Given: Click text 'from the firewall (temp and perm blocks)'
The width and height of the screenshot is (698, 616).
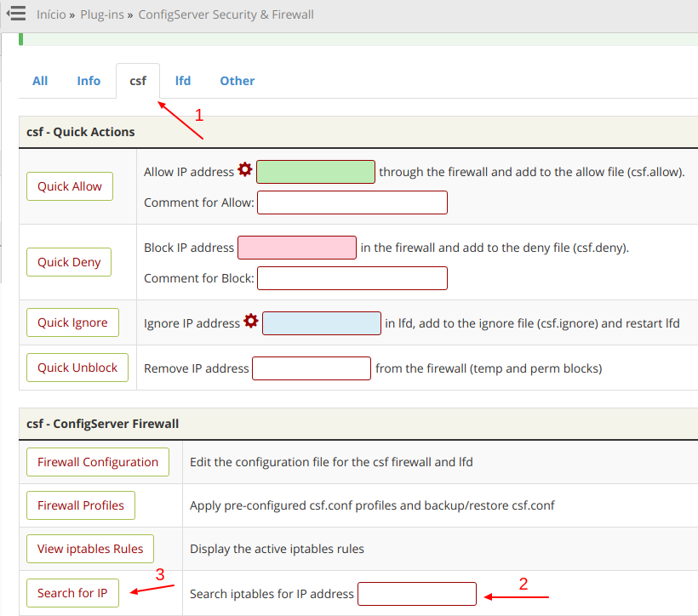Looking at the screenshot, I should 489,368.
